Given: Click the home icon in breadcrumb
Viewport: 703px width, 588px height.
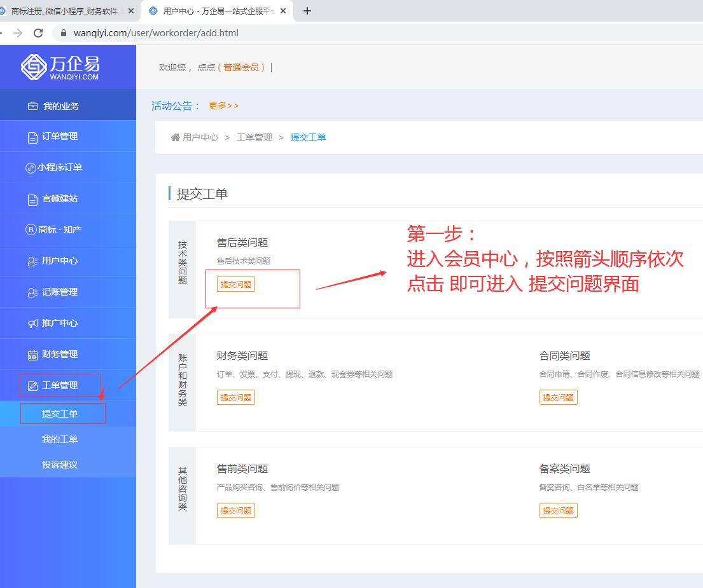Looking at the screenshot, I should coord(176,137).
